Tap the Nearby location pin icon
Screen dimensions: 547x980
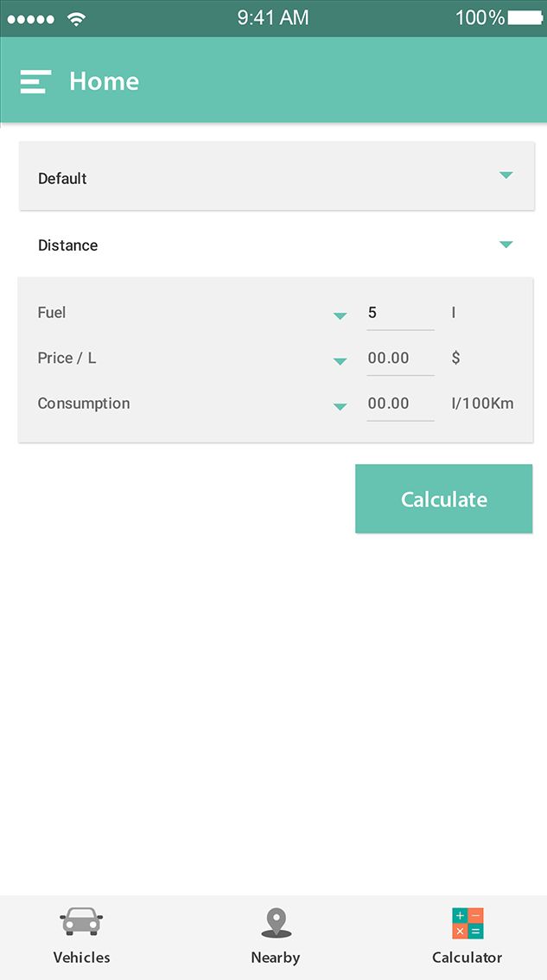(x=276, y=923)
